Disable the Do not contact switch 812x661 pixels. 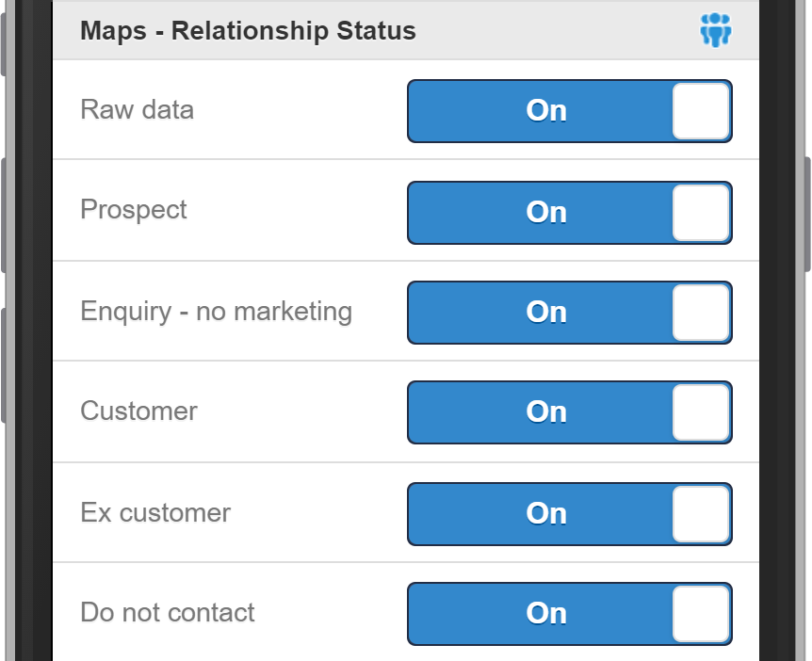click(x=569, y=613)
